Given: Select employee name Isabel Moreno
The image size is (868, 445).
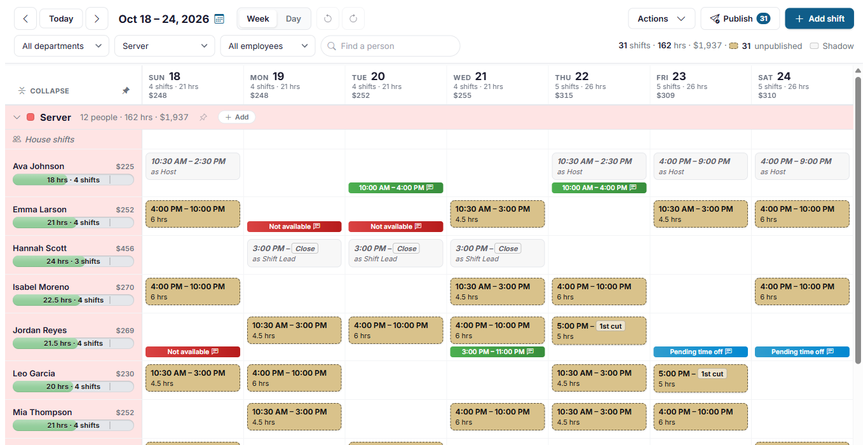Looking at the screenshot, I should [41, 287].
